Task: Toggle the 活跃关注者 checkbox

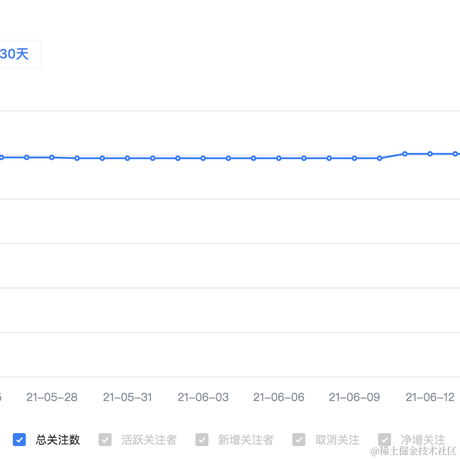Action: point(105,440)
